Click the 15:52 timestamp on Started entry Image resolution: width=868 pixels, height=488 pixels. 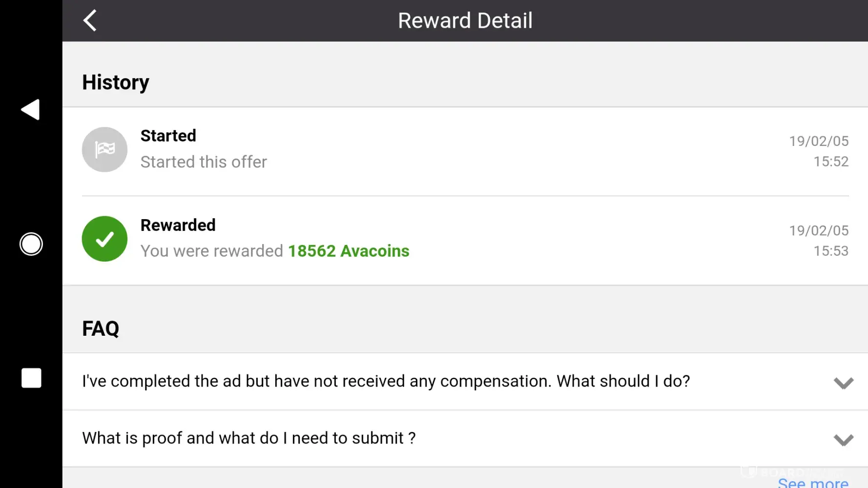830,162
